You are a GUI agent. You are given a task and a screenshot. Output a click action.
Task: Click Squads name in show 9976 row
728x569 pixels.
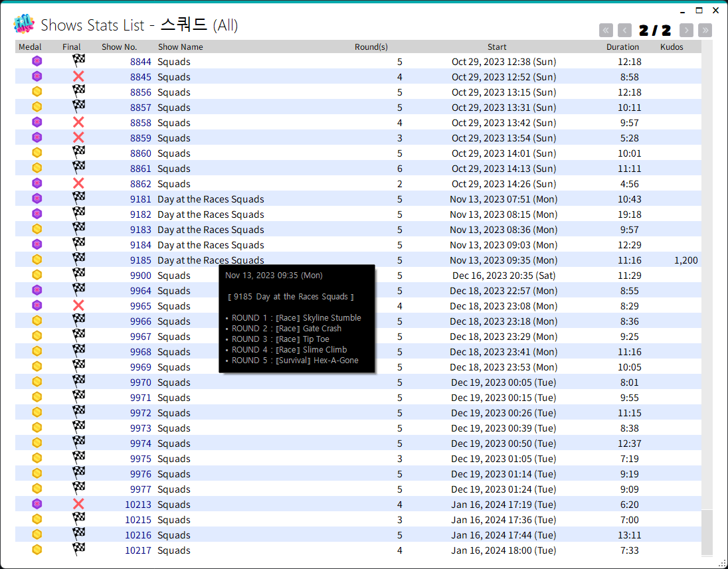point(174,474)
